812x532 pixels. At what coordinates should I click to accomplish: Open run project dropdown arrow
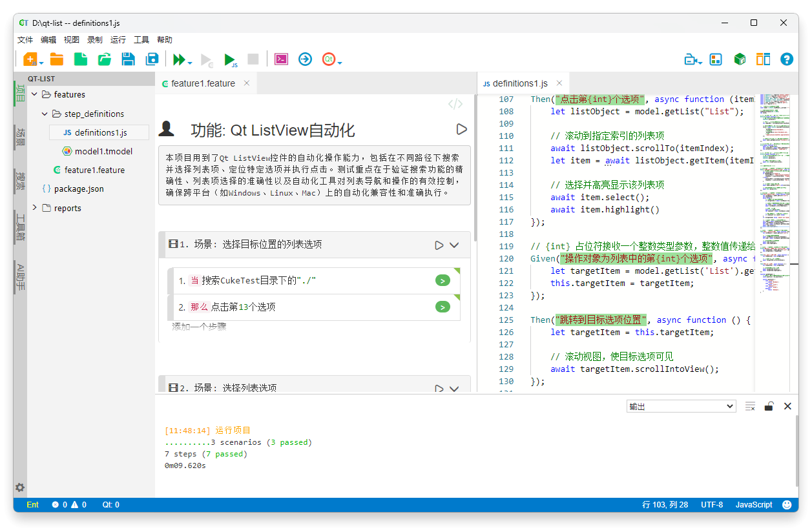tap(190, 63)
